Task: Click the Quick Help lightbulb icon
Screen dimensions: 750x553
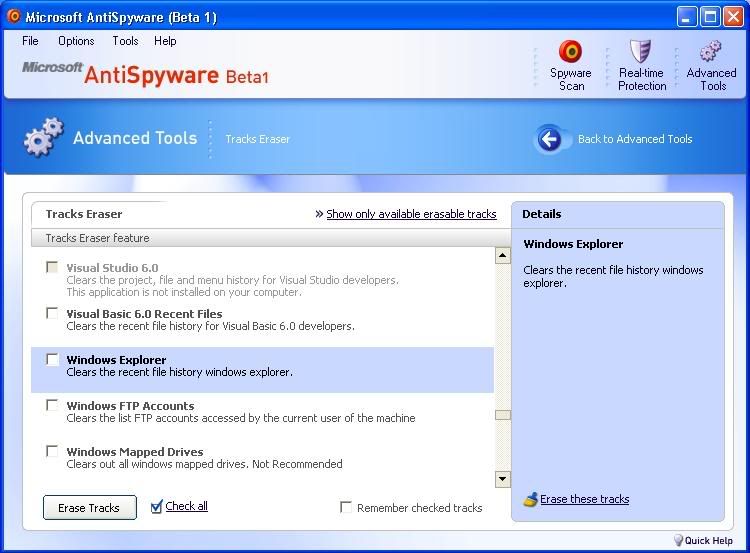Action: [678, 540]
